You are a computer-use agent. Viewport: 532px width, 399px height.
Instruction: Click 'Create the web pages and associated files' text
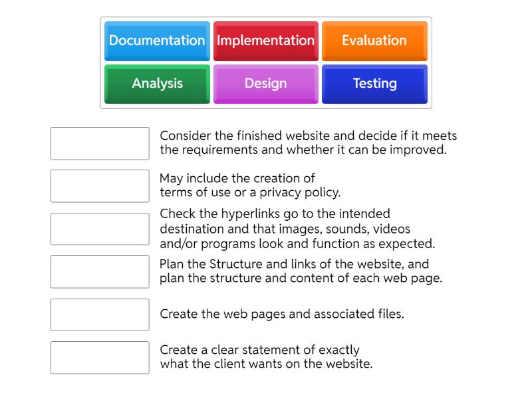tap(282, 314)
